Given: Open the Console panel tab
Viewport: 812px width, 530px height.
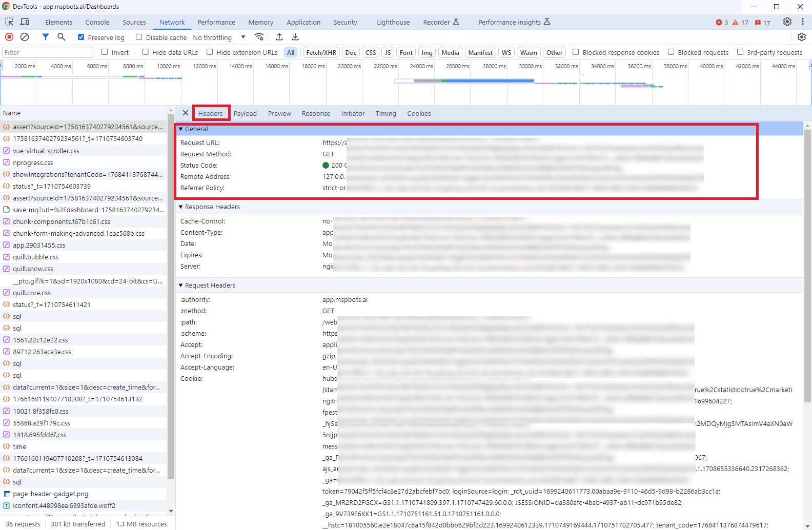Looking at the screenshot, I should 97,22.
